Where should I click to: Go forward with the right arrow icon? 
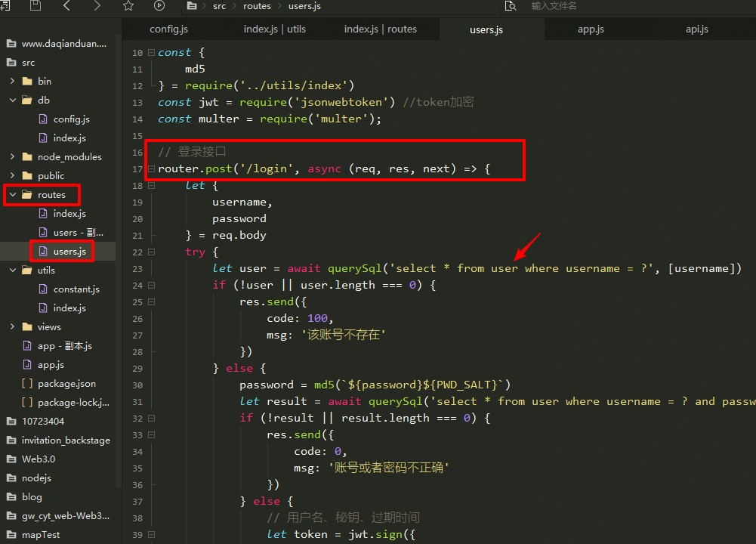97,6
